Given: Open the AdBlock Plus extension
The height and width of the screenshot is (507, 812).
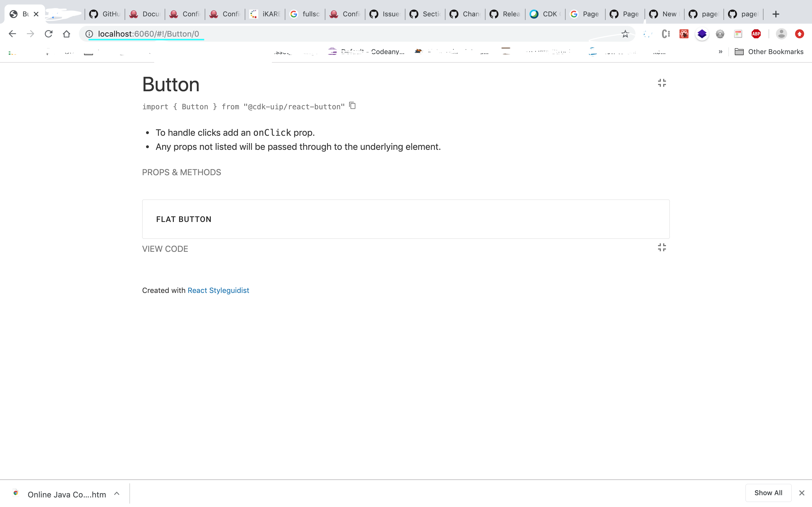Looking at the screenshot, I should tap(756, 34).
